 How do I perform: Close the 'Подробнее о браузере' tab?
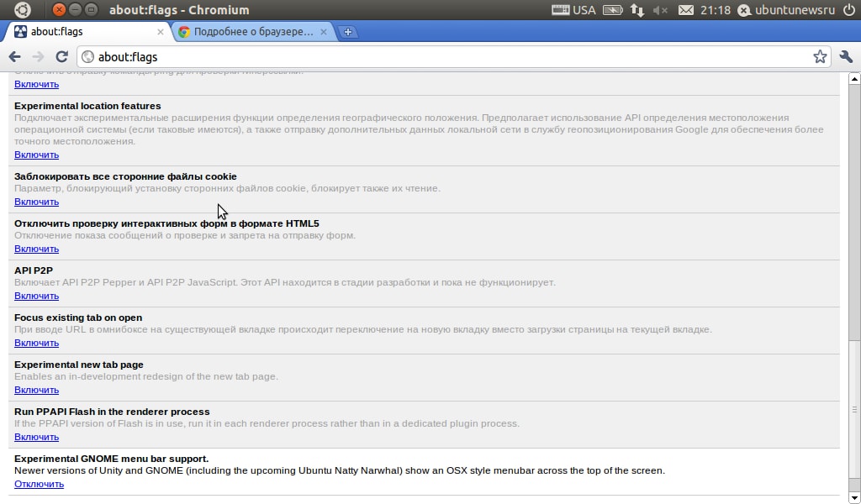324,32
